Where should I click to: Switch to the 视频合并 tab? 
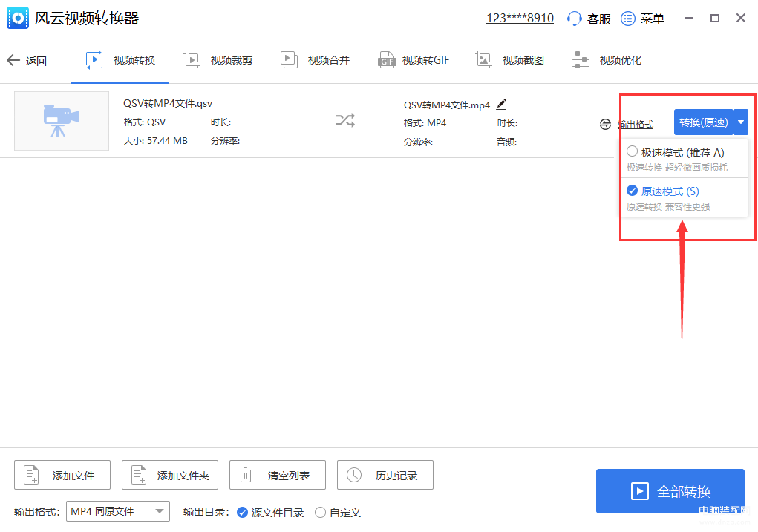point(315,60)
